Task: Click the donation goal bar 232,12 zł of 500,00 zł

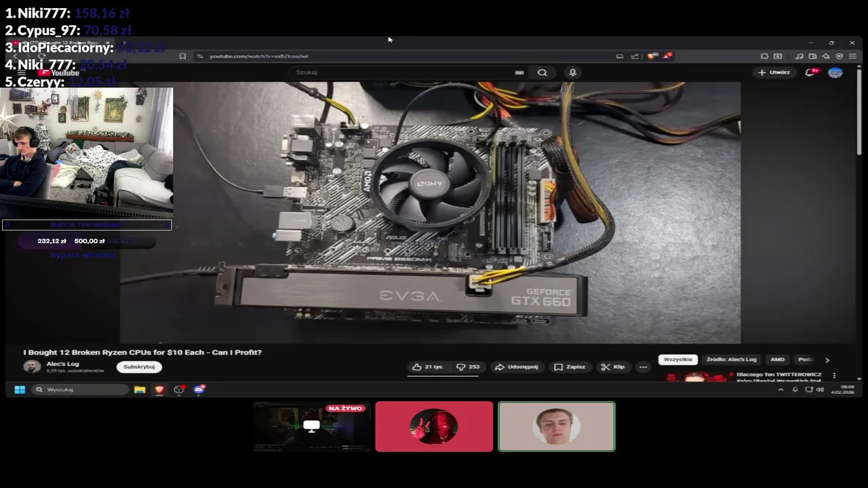Action: pos(87,241)
